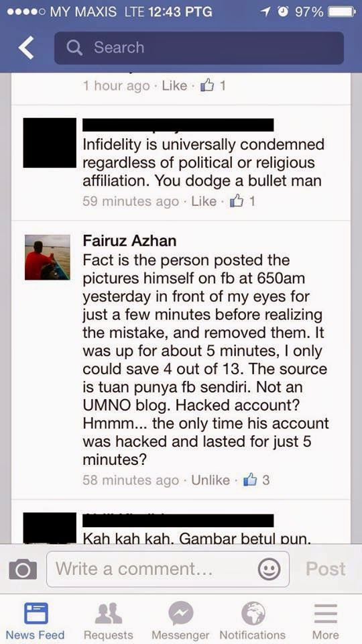Tap the back arrow icon

pos(26,48)
